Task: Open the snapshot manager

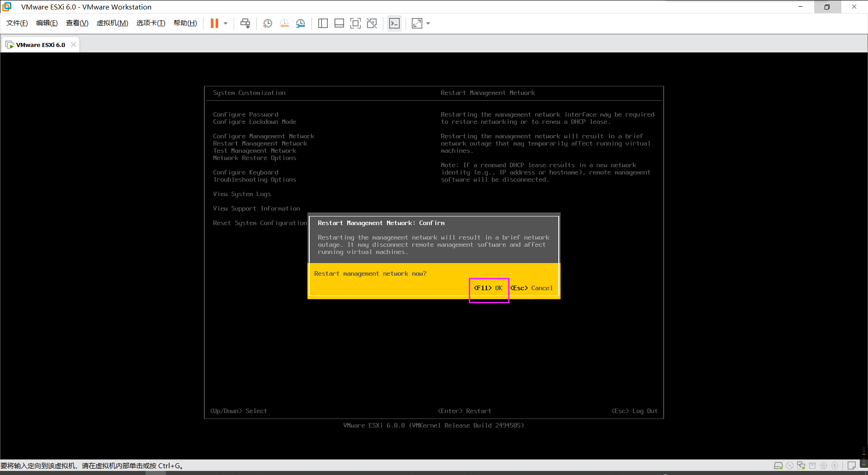Action: 301,24
